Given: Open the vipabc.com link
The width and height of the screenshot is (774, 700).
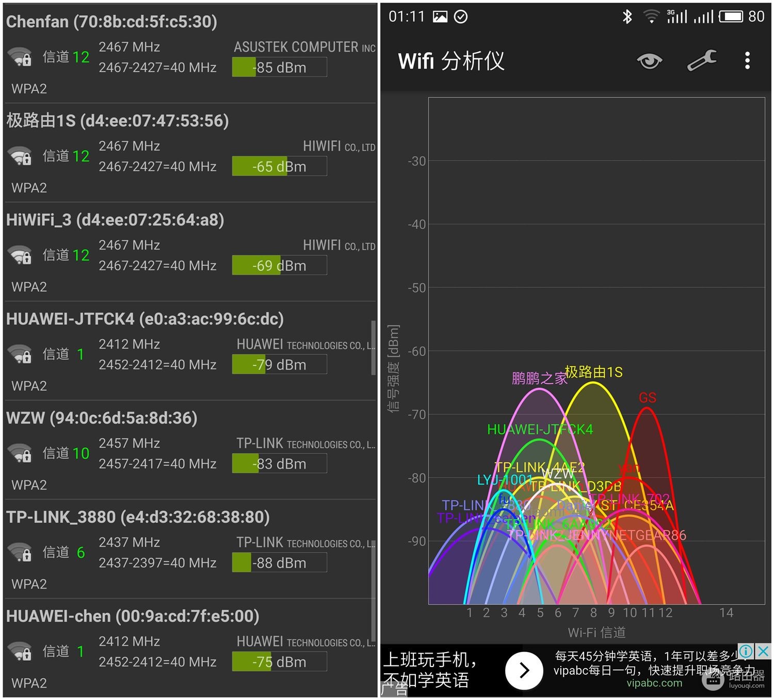Looking at the screenshot, I should coord(654,683).
